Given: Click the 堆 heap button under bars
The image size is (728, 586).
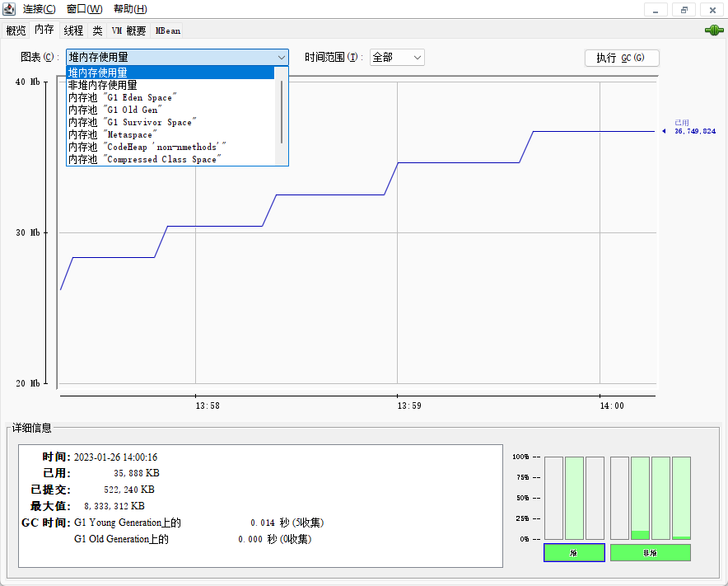Looking at the screenshot, I should [574, 552].
